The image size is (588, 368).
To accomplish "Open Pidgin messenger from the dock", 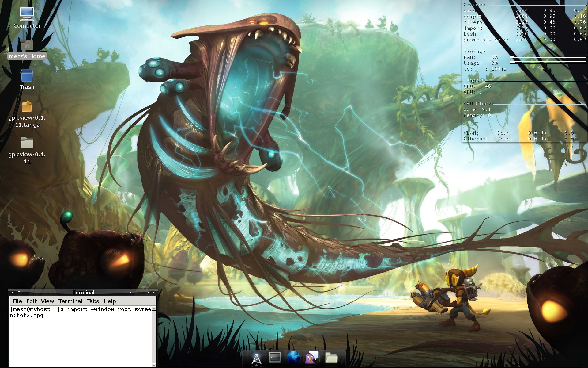I will pos(312,357).
